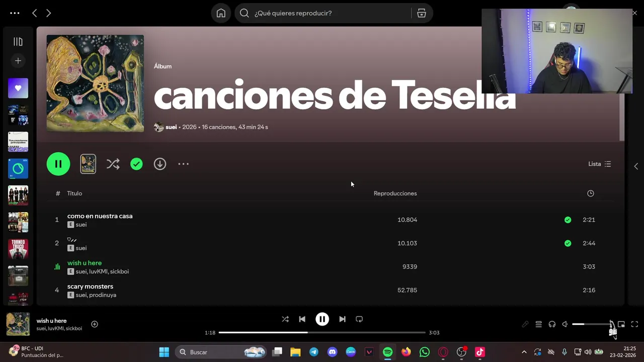Click the album preview thumbnail beside play button

coord(88,164)
